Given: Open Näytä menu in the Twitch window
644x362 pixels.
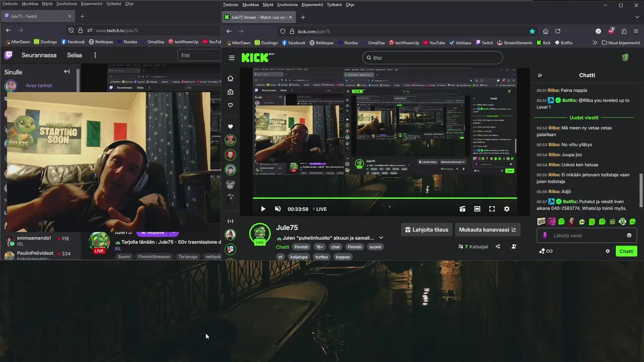Looking at the screenshot, I should tap(48, 4).
